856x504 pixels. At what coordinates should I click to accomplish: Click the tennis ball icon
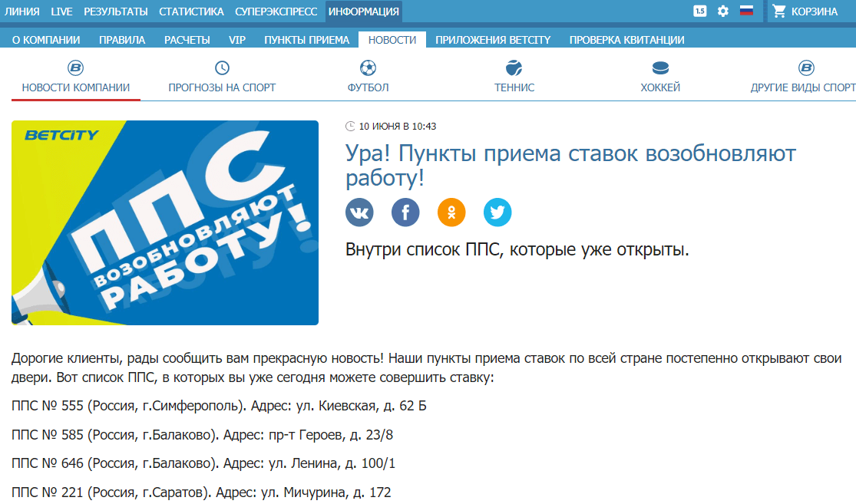pos(514,68)
